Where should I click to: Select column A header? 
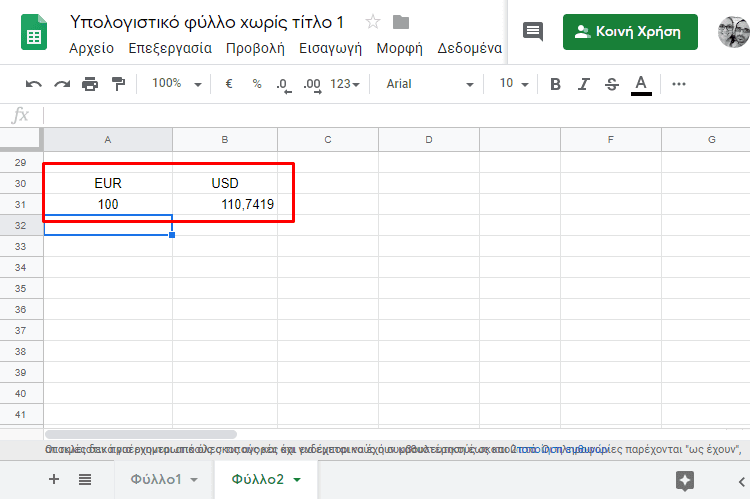tap(108, 140)
